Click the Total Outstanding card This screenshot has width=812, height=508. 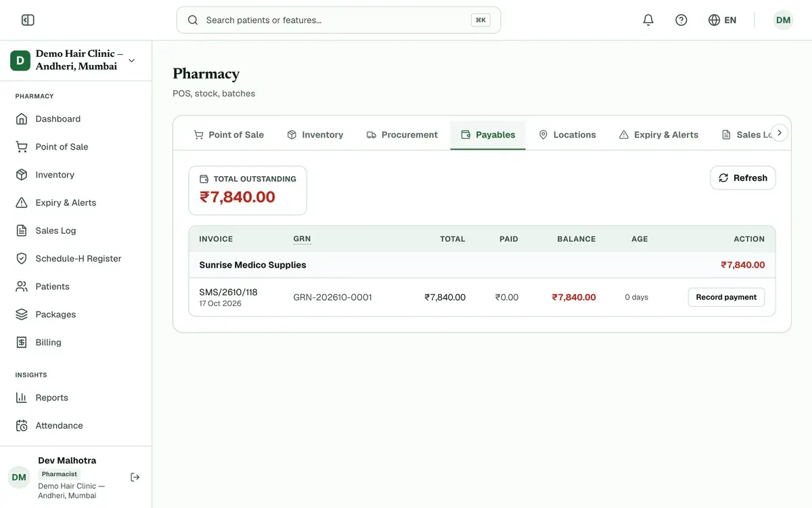click(x=248, y=190)
